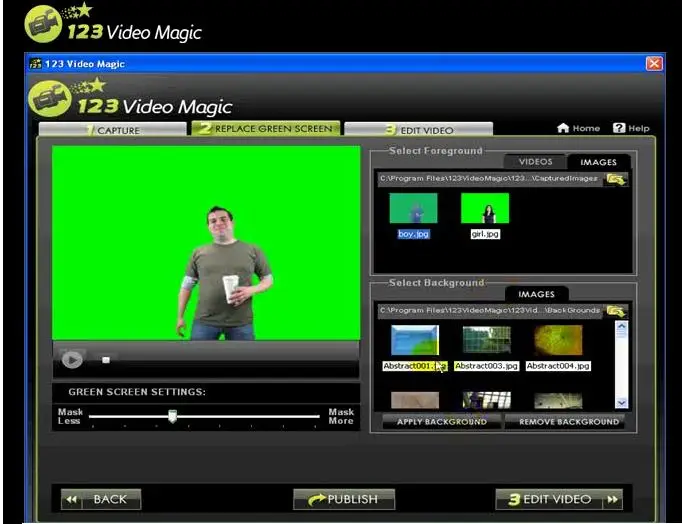This screenshot has height=524, width=682.
Task: Select the girl.jpg foreground thumbnail
Action: 485,208
